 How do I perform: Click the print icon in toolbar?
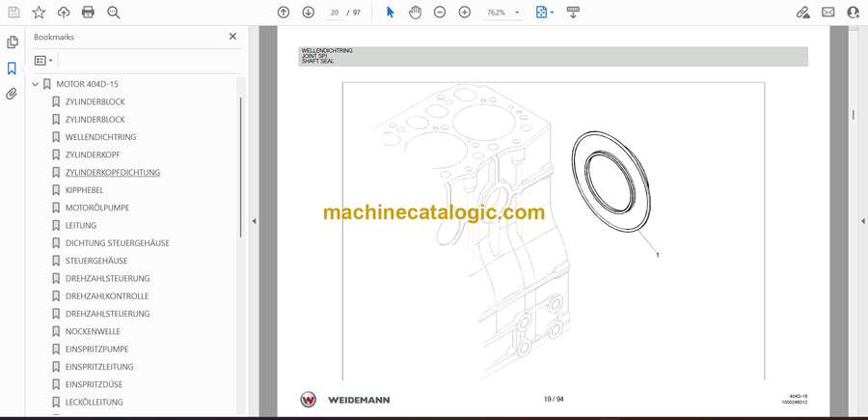pyautogui.click(x=89, y=13)
